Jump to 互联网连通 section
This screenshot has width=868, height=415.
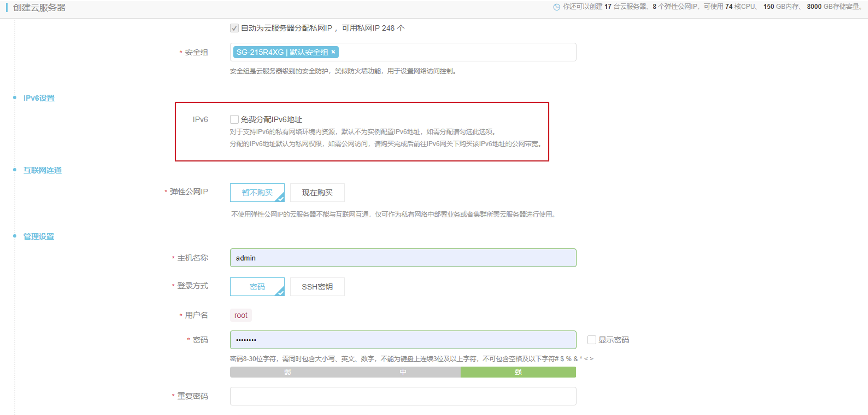42,170
